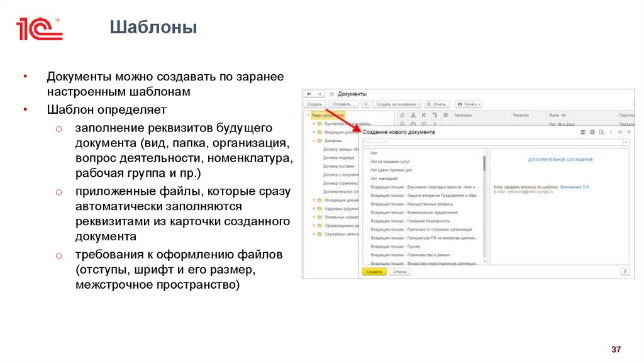Screen dimensions: 644x361
Task: Select Договор с покупателем in the tree
Action: click(340, 175)
